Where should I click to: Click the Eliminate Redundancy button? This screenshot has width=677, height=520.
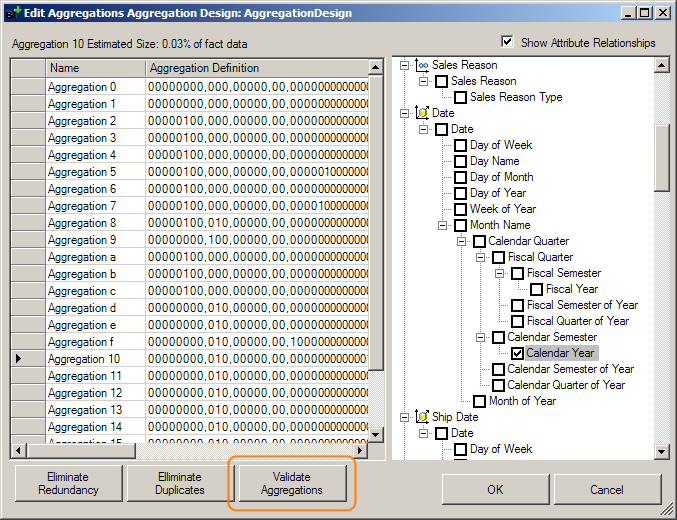pyautogui.click(x=69, y=483)
